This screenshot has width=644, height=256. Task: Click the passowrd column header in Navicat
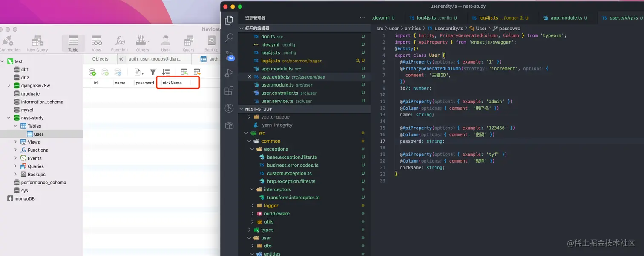[x=145, y=83]
